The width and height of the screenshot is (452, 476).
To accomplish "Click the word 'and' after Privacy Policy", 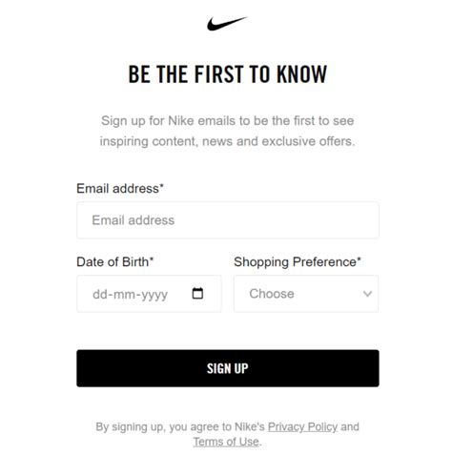I will click(350, 426).
